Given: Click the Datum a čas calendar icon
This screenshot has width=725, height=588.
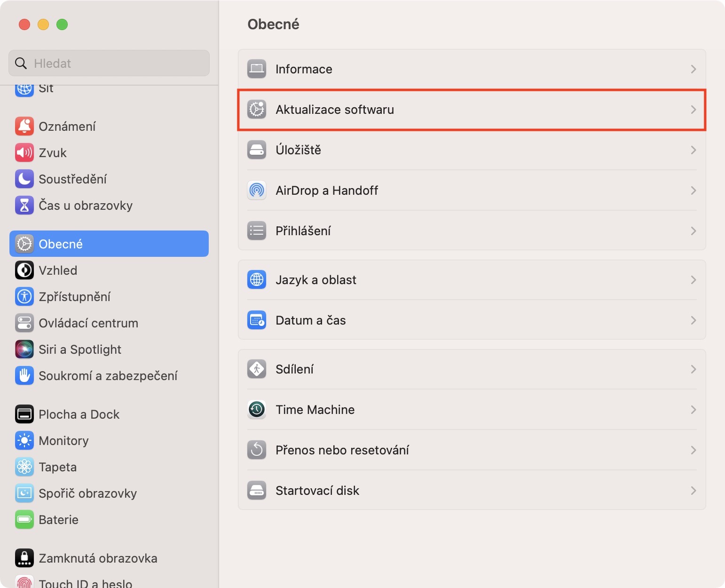Looking at the screenshot, I should pos(257,320).
